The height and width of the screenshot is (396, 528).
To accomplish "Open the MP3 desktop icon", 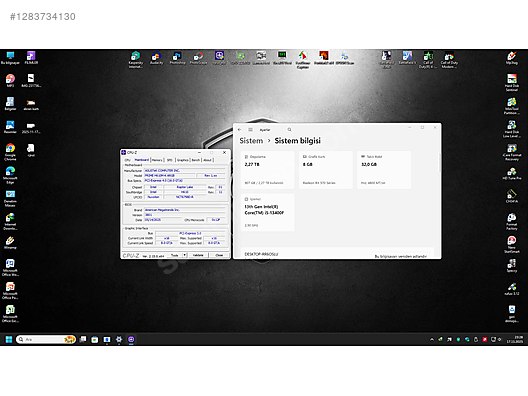I will pos(10,81).
